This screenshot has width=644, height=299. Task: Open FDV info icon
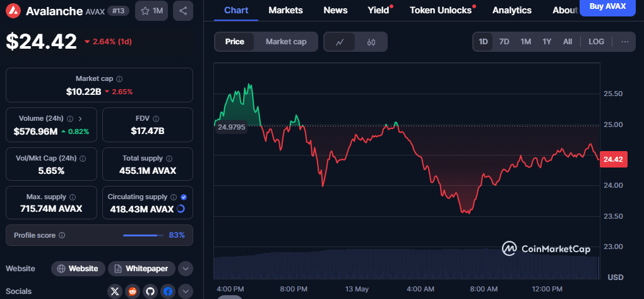coord(156,118)
